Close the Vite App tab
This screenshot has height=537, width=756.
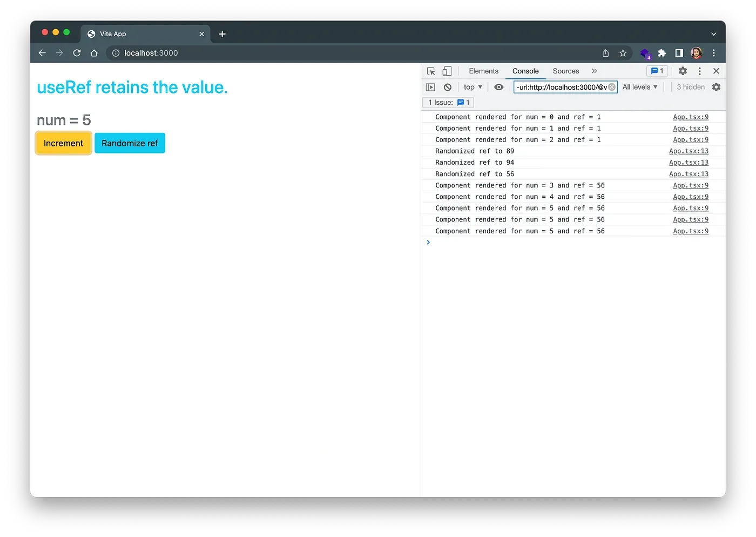tap(201, 34)
